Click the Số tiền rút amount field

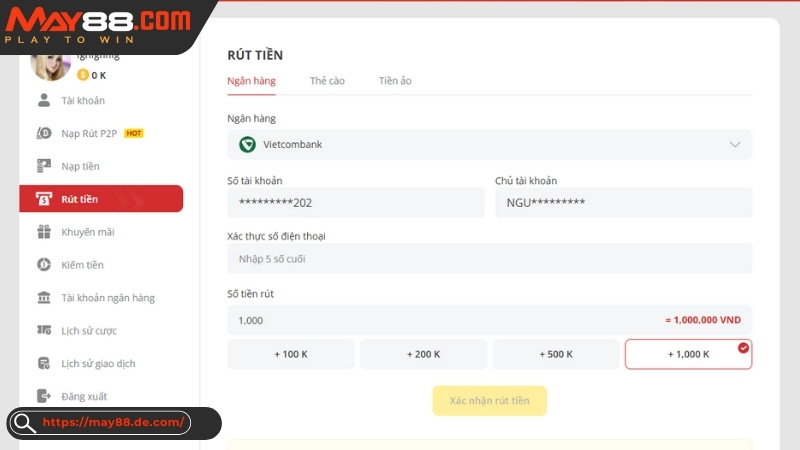[489, 320]
